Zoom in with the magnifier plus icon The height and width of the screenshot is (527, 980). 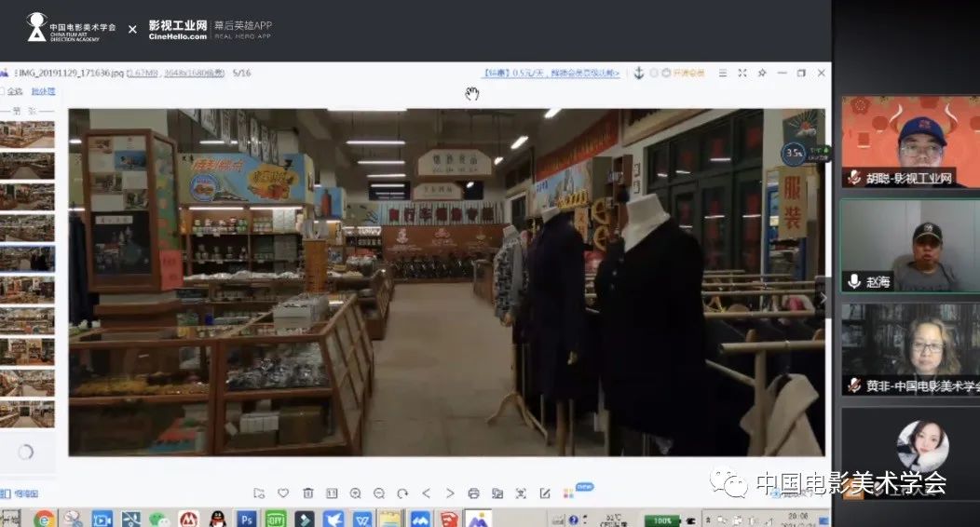click(355, 493)
